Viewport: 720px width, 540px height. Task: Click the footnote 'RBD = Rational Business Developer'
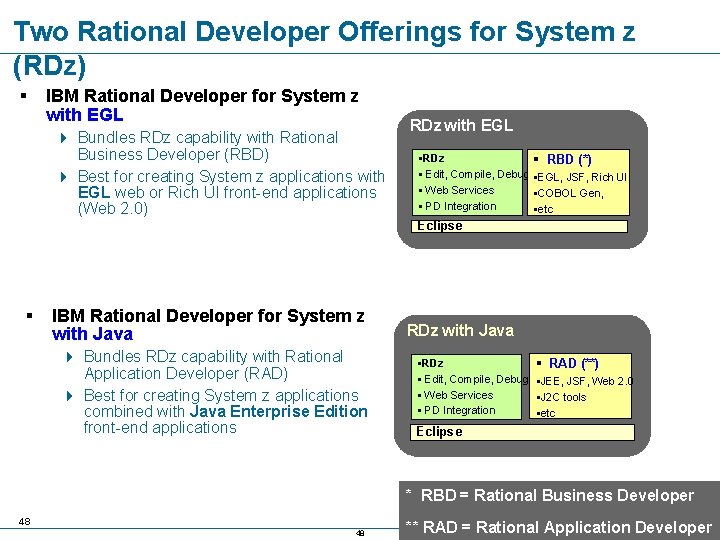click(557, 495)
